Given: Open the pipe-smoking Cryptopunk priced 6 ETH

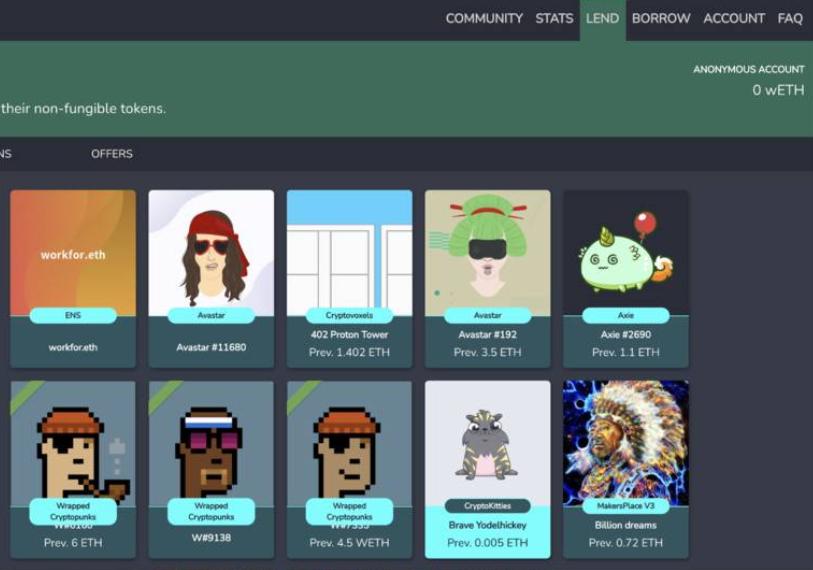Looking at the screenshot, I should point(73,440).
